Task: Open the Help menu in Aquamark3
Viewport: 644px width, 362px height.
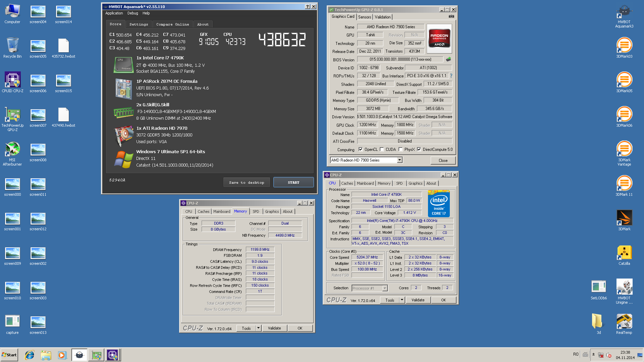Action: 146,13
